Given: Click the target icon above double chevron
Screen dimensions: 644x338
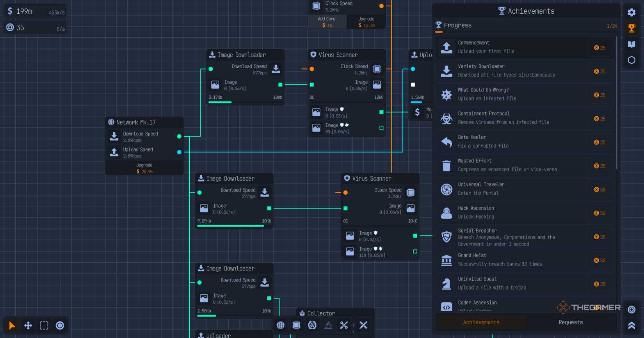Looking at the screenshot, I should pos(632,310).
